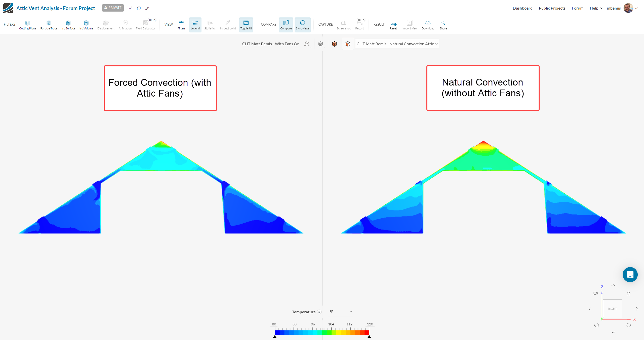Add a Particle Trace filter
This screenshot has height=340, width=644.
point(49,25)
